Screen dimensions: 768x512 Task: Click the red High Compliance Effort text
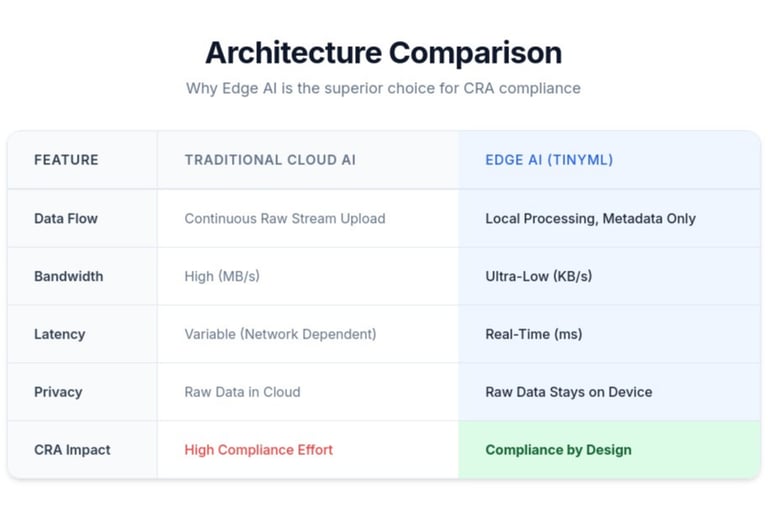[258, 450]
